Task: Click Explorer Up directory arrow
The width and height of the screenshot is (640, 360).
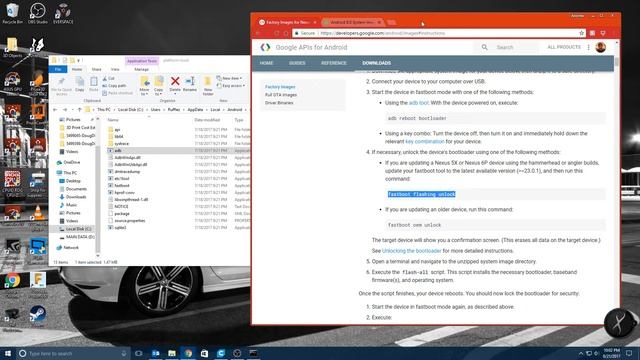Action: pos(79,110)
